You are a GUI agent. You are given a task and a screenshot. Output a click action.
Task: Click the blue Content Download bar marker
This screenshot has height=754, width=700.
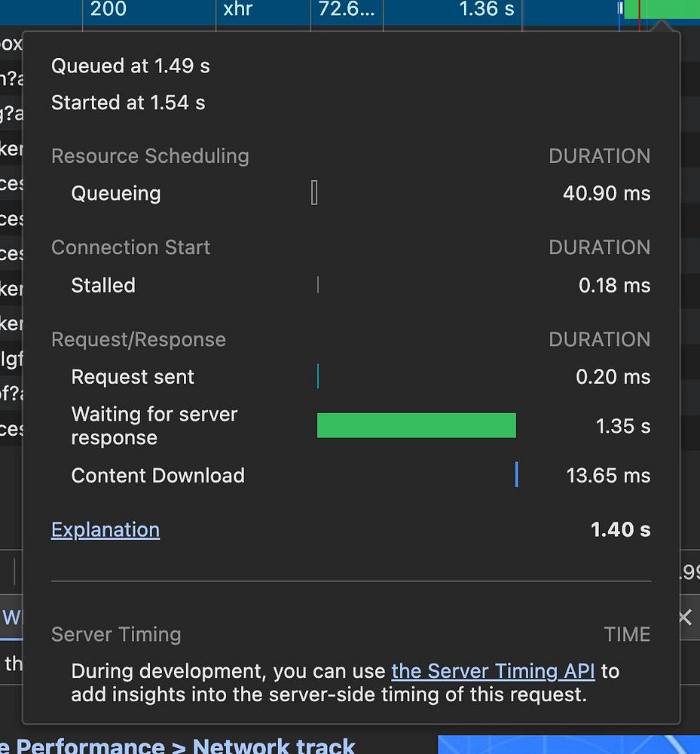[x=517, y=475]
